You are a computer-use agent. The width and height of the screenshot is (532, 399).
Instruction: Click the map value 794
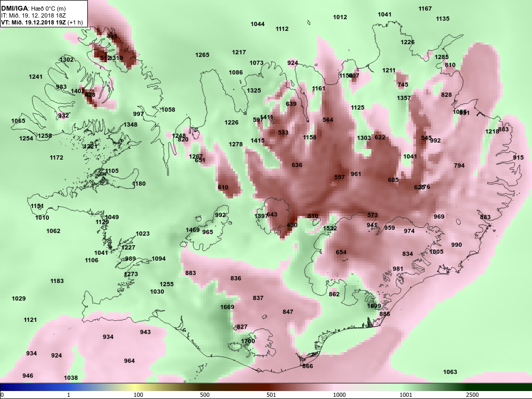pyautogui.click(x=459, y=165)
